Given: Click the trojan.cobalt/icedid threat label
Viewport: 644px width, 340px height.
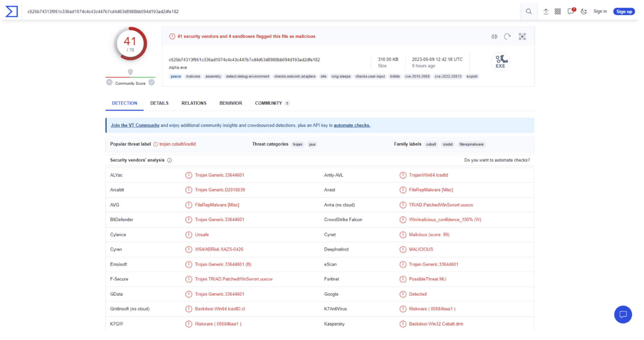Looking at the screenshot, I should point(177,144).
